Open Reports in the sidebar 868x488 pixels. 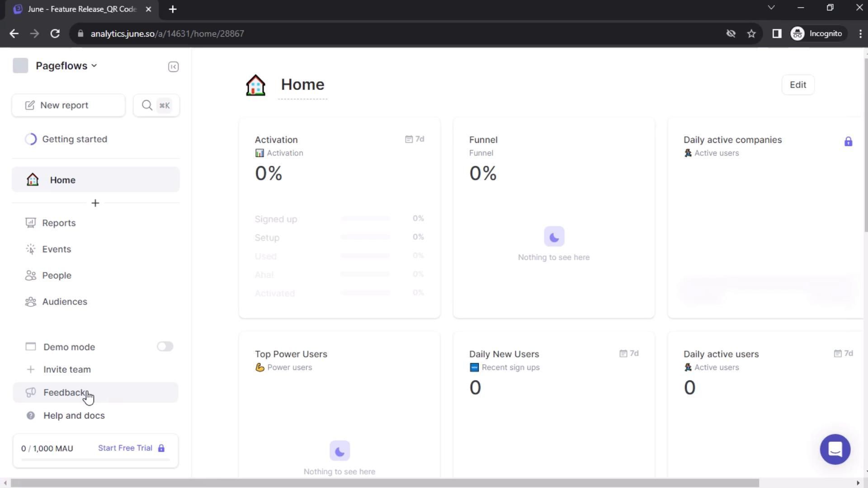pyautogui.click(x=59, y=223)
